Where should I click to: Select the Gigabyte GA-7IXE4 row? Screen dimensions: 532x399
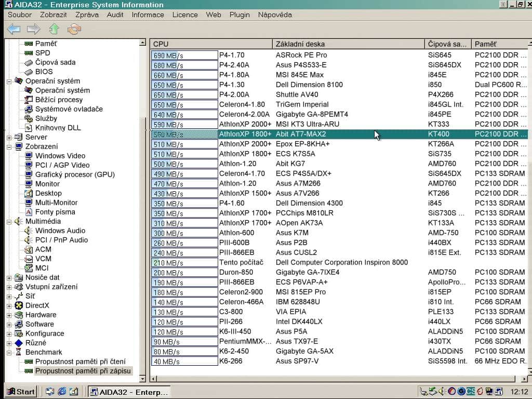pyautogui.click(x=339, y=272)
